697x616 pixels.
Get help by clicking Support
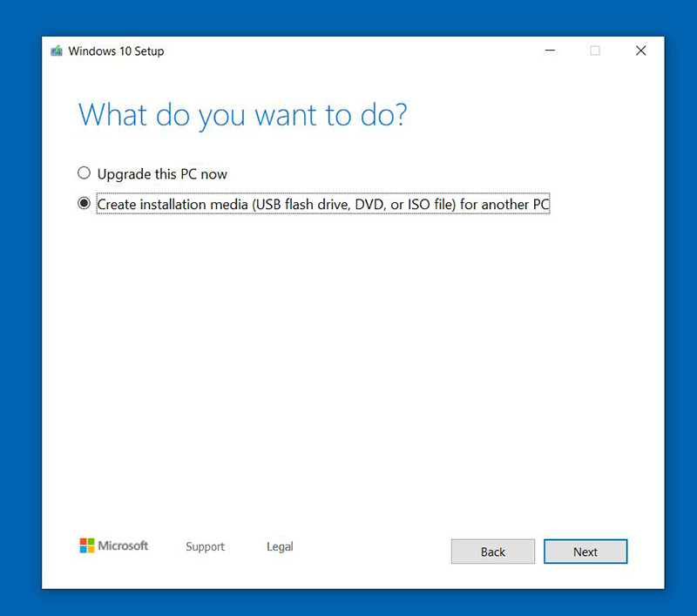click(205, 546)
